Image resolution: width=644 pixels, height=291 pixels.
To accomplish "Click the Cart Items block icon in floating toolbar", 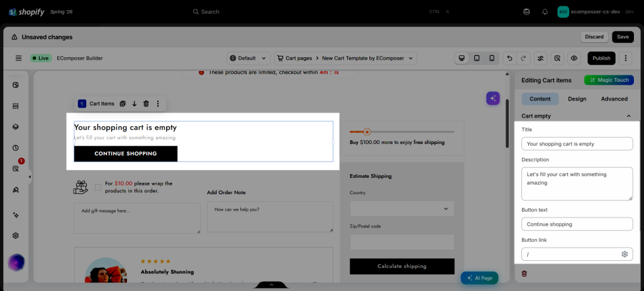I will pyautogui.click(x=82, y=104).
